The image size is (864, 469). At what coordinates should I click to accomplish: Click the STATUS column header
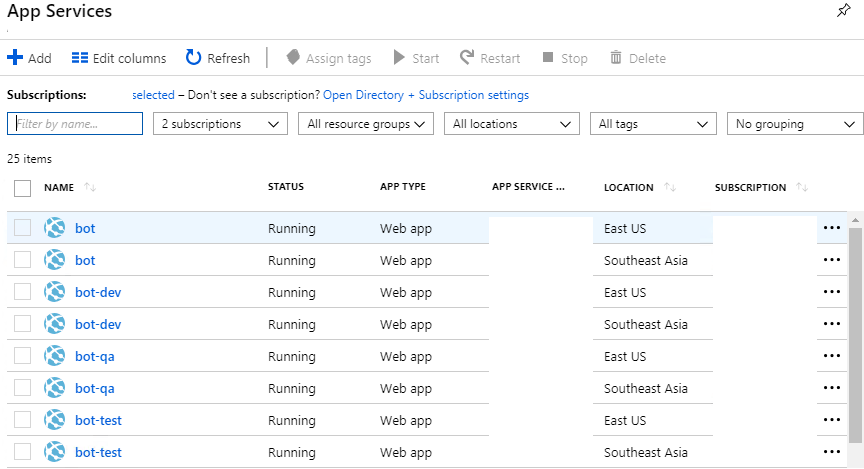pos(285,186)
